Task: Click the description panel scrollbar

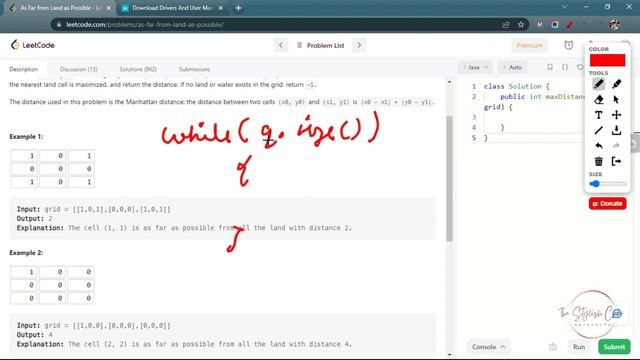Action: coord(449,178)
